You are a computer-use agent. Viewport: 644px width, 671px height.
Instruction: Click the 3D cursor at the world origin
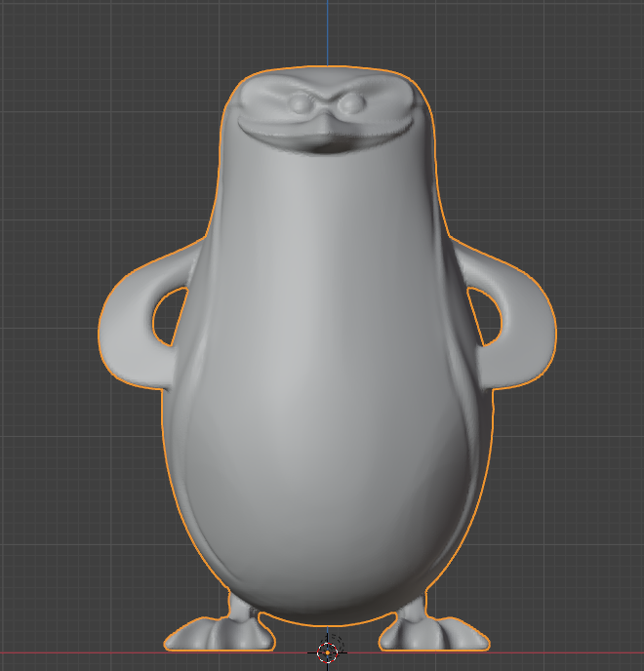click(328, 652)
